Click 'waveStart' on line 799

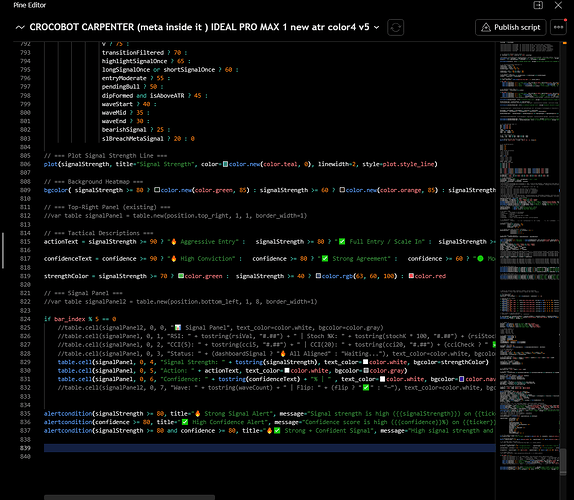click(117, 104)
